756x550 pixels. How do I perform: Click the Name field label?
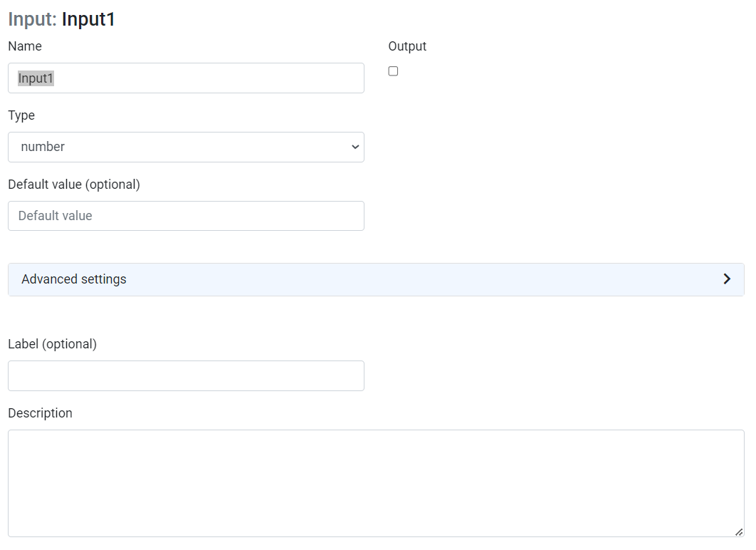coord(25,46)
